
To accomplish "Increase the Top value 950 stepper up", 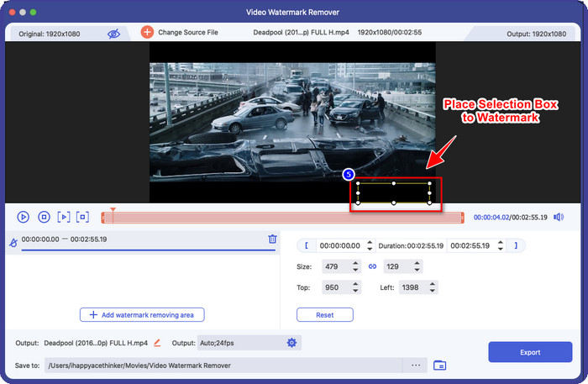I will point(355,285).
